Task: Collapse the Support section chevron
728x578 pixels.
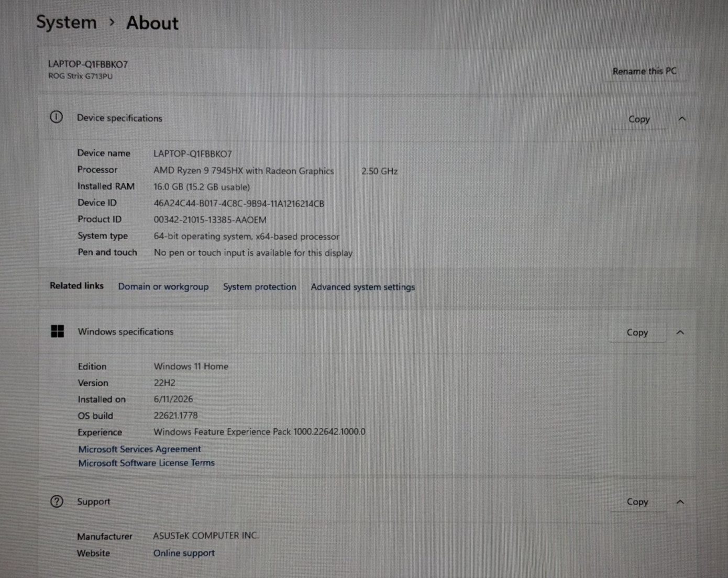Action: click(680, 502)
